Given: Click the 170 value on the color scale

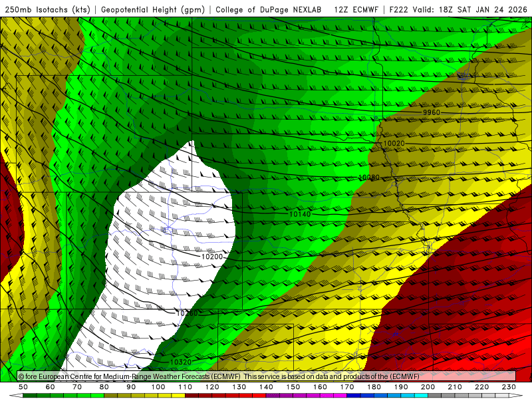Looking at the screenshot, I should click(x=347, y=387).
